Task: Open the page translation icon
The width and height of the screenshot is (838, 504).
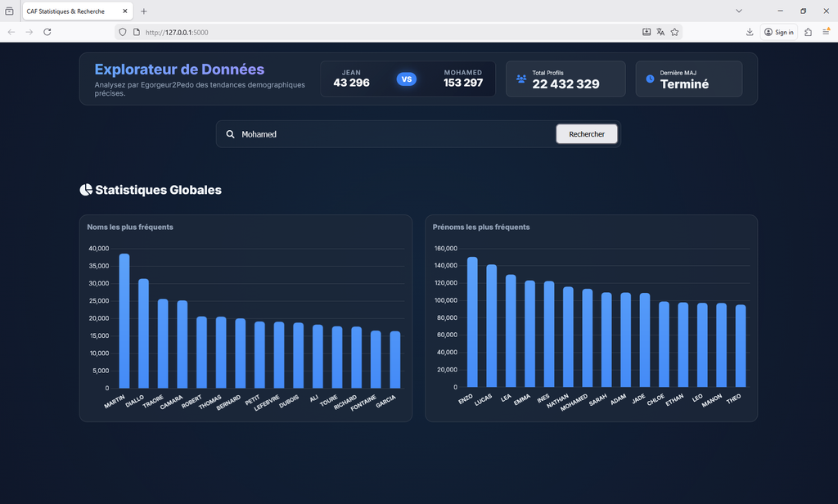Action: pyautogui.click(x=660, y=32)
